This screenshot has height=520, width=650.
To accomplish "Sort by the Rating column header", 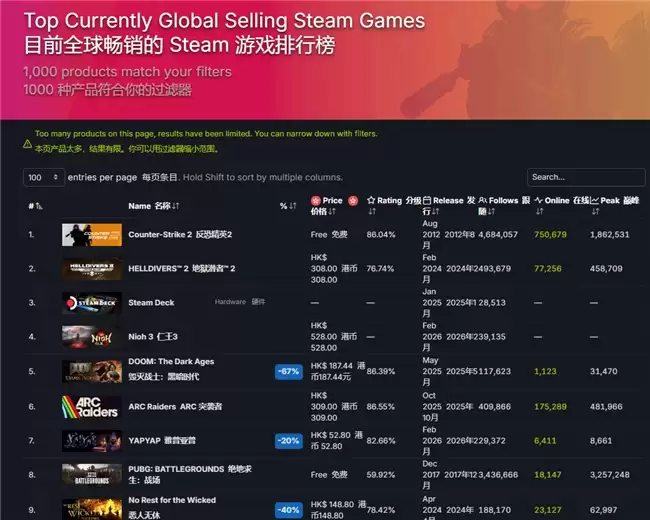I will (x=384, y=201).
